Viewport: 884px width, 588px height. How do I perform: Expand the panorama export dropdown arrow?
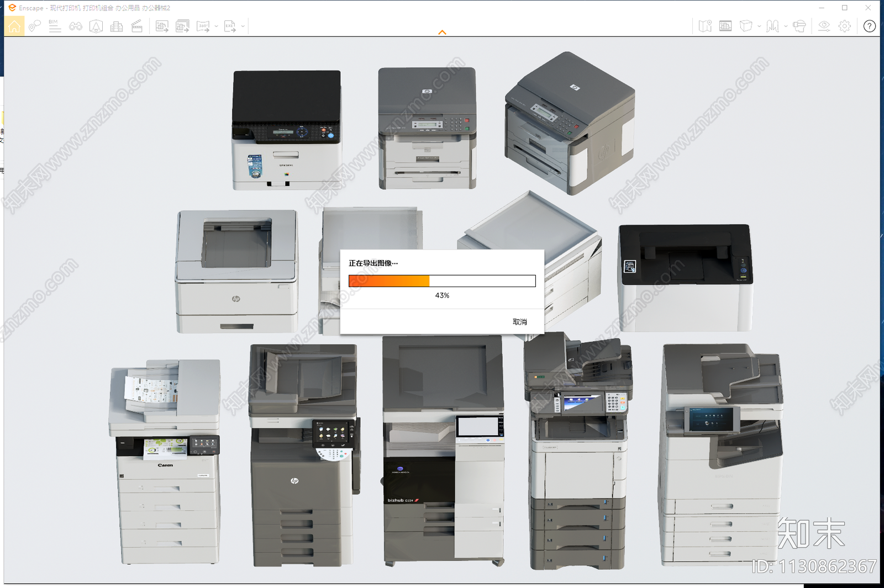(x=216, y=26)
